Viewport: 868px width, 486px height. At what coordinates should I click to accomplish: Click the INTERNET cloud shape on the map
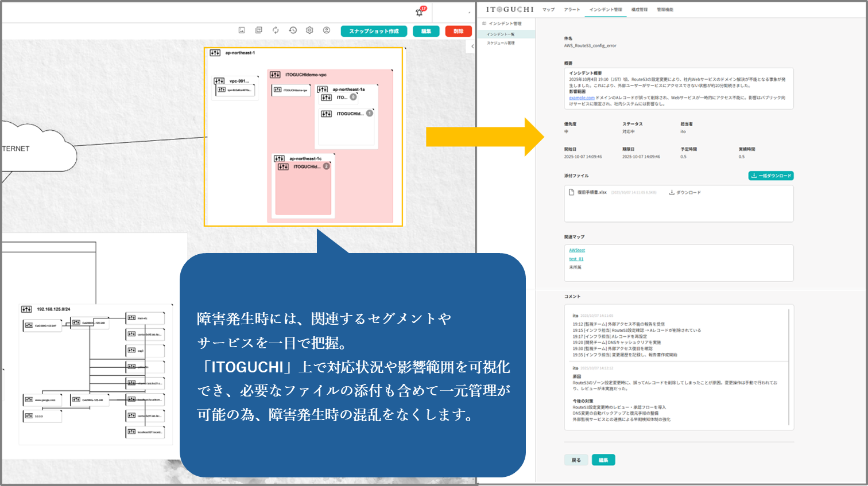[x=38, y=148]
